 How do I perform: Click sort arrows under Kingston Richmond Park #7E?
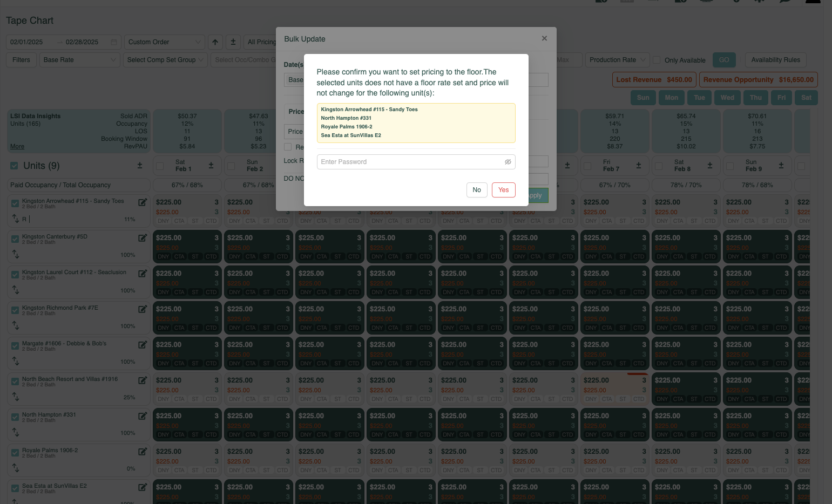[16, 325]
